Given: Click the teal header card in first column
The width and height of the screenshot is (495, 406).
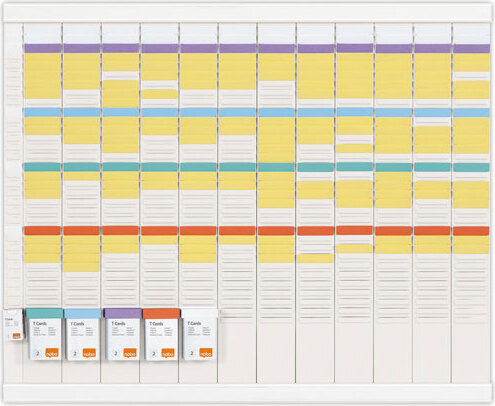Looking at the screenshot, I should coord(43,167).
